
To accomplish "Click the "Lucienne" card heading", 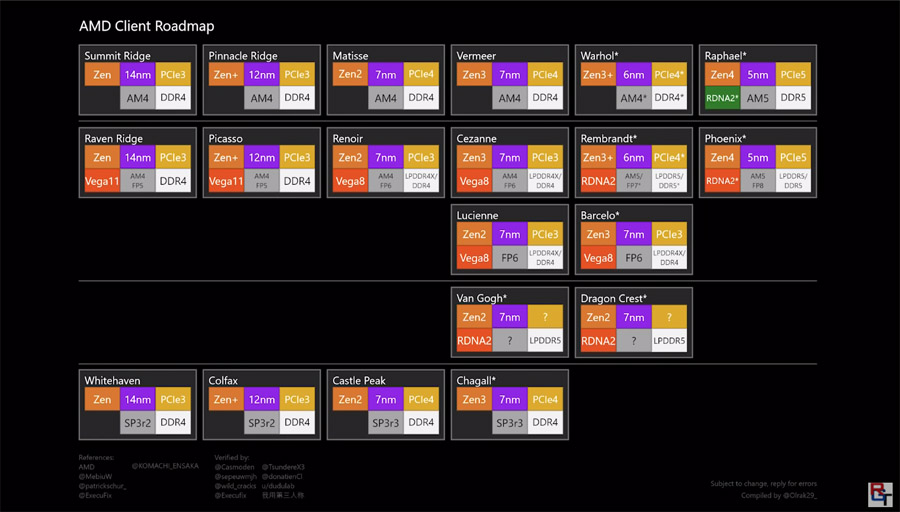I will [x=477, y=215].
